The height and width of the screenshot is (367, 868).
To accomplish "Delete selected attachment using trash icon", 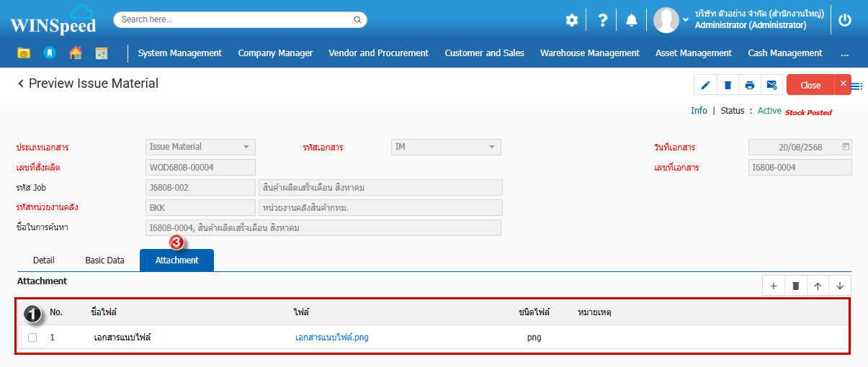I will pos(795,286).
